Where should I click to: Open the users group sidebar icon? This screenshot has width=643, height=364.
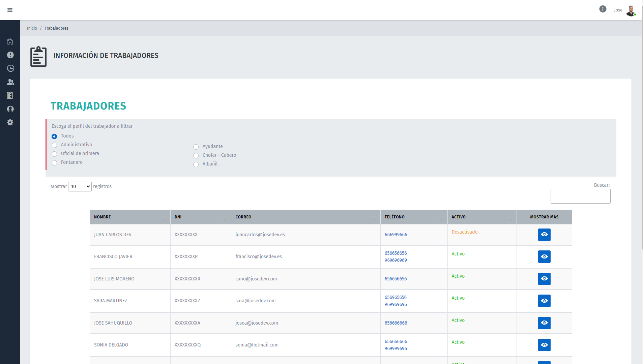[10, 82]
